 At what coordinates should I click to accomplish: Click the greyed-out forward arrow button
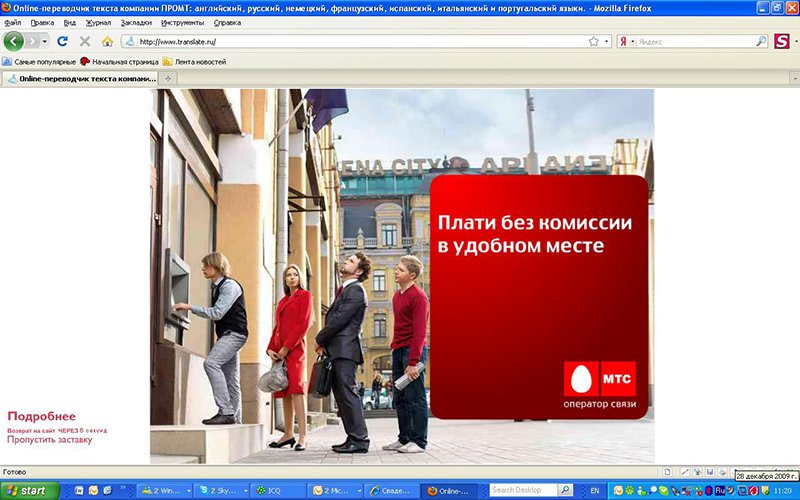click(33, 41)
